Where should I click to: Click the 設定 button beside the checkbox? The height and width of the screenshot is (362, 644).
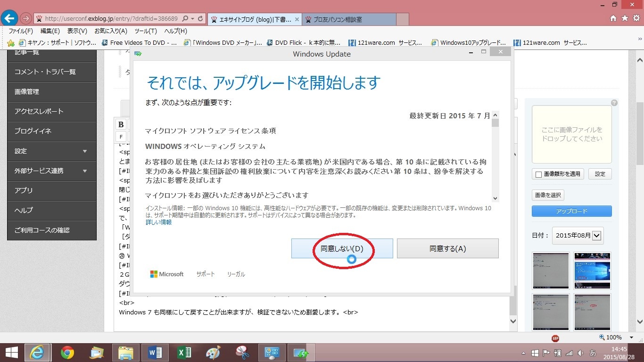point(600,174)
